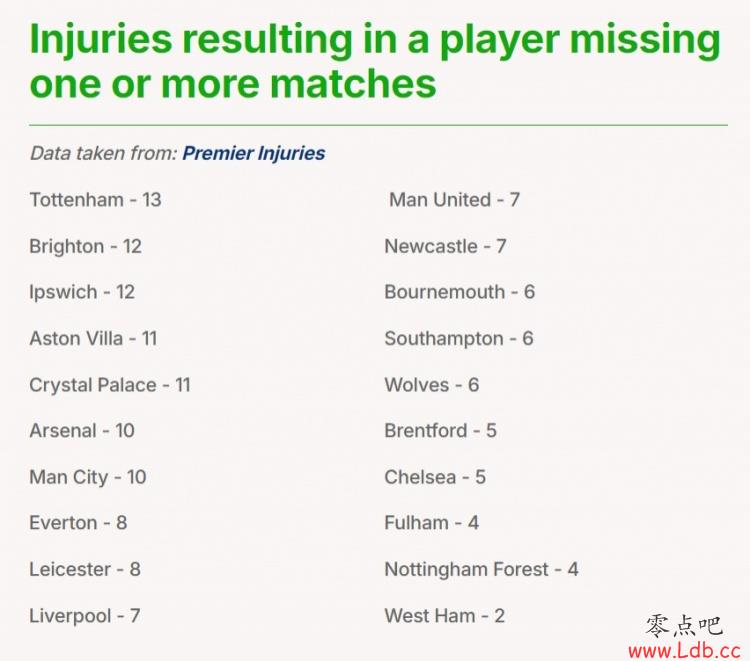Open the Premier Injuries source link
The height and width of the screenshot is (661, 750).
tap(254, 154)
